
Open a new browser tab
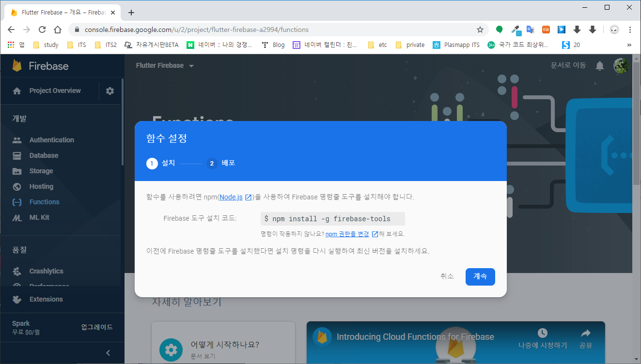131,13
